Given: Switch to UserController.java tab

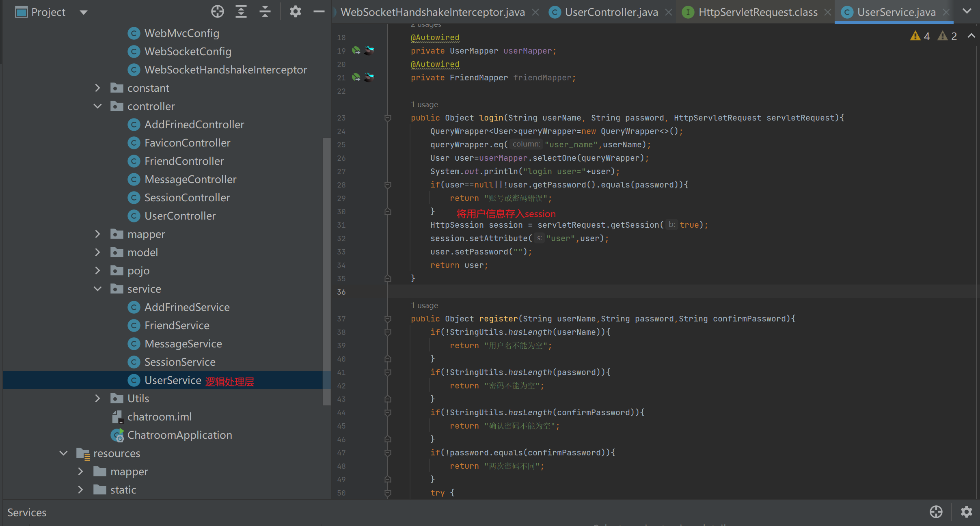Looking at the screenshot, I should [x=611, y=12].
